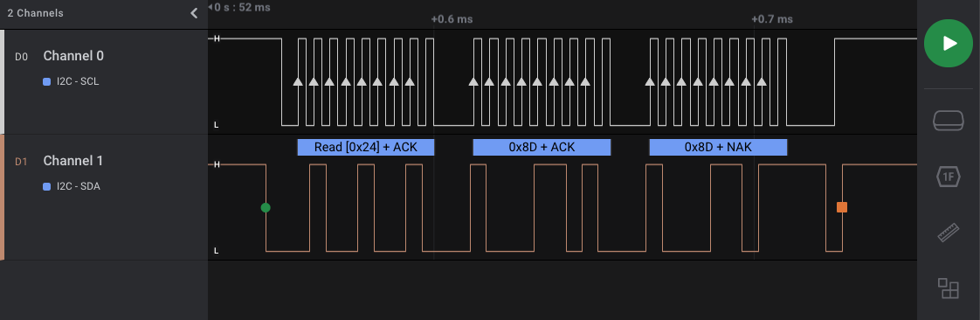This screenshot has width=980, height=320.
Task: Select the 0x8D + NAK decoded frame
Action: [x=718, y=147]
